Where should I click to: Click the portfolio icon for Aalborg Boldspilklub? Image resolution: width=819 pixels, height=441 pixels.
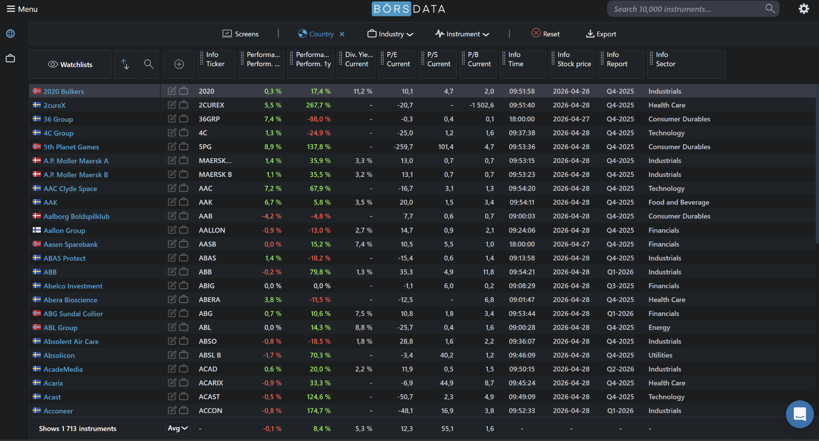pos(184,216)
